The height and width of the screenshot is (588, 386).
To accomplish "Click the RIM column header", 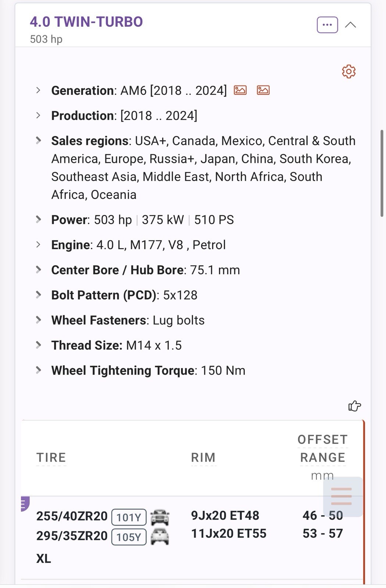I will (203, 458).
